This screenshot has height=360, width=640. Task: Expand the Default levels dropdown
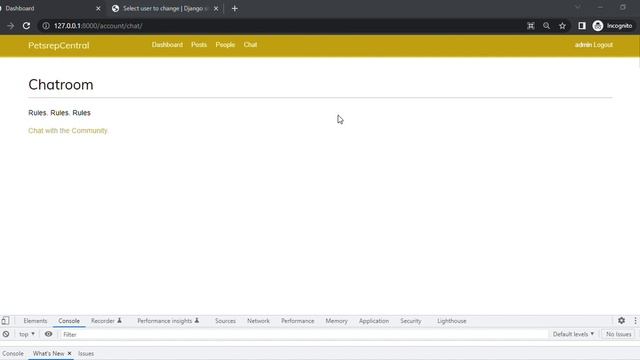tap(573, 334)
